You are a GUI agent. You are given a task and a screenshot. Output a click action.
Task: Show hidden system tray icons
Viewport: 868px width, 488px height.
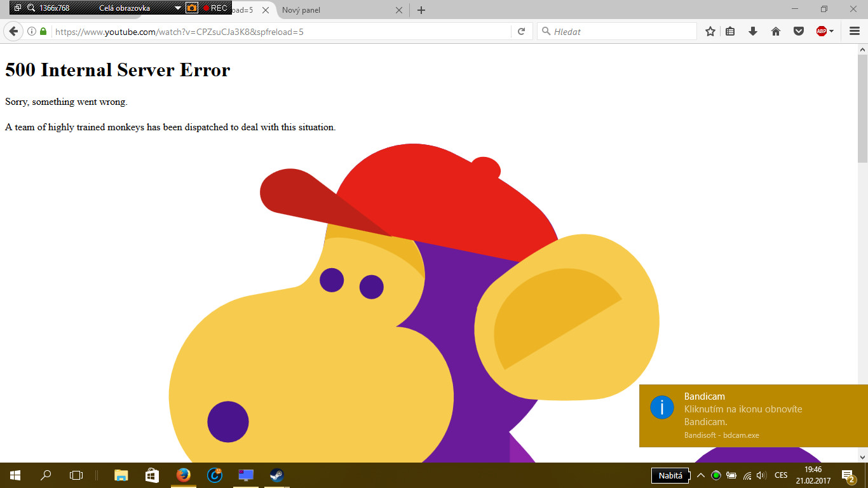(701, 475)
